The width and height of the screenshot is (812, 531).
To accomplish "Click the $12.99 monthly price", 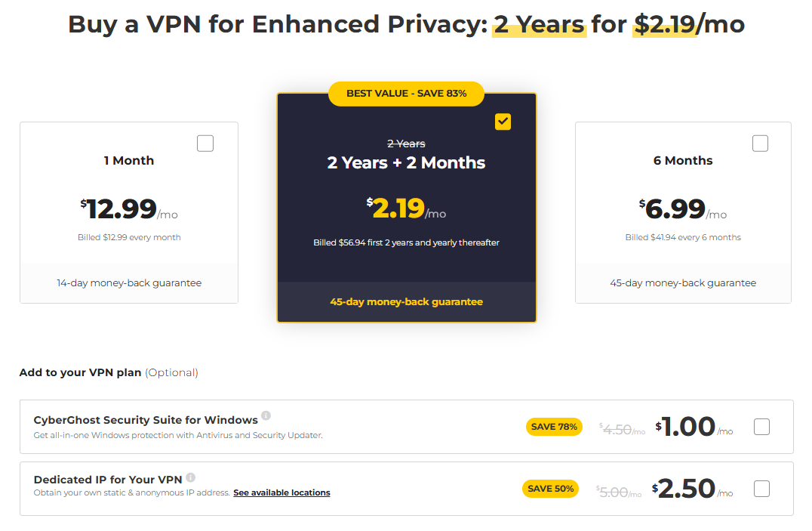I will pyautogui.click(x=122, y=208).
